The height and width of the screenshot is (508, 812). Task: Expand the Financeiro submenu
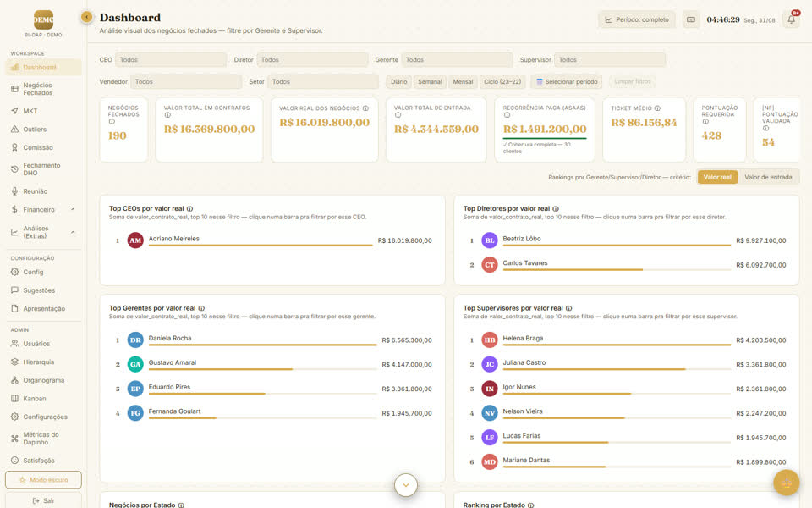coord(43,209)
